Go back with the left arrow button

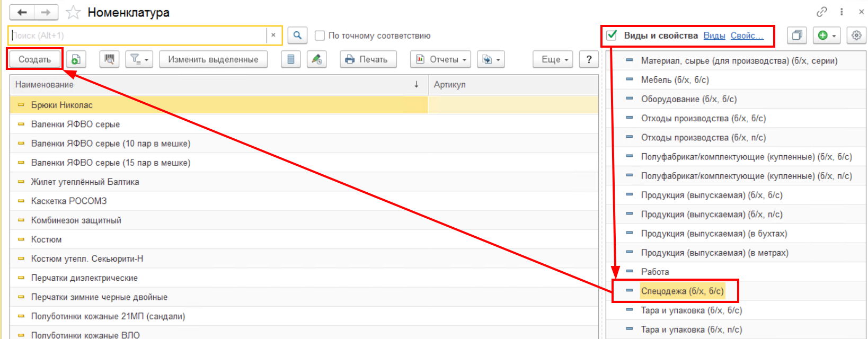coord(22,12)
